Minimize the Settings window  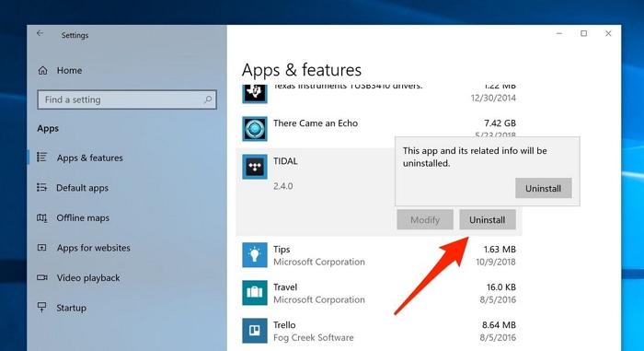(559, 33)
